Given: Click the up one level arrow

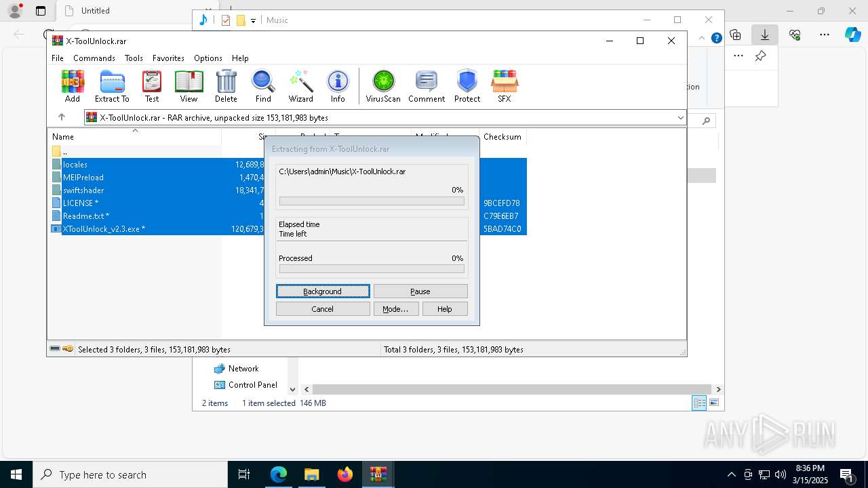Looking at the screenshot, I should click(x=62, y=117).
